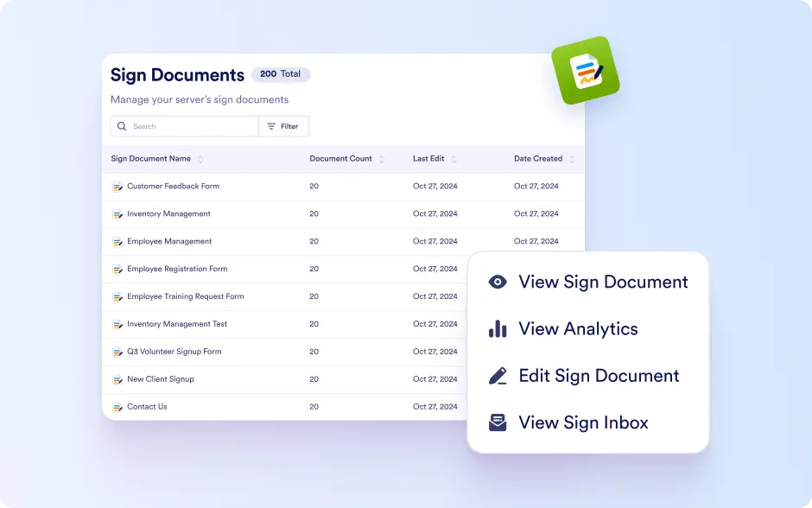Click the magnifier icon in the search box
This screenshot has width=812, height=508.
coord(122,126)
